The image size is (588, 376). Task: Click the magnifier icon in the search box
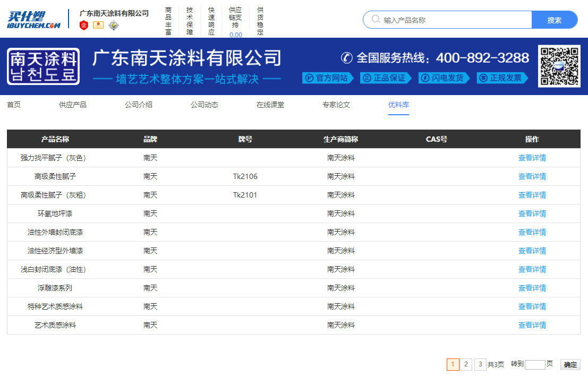[376, 19]
